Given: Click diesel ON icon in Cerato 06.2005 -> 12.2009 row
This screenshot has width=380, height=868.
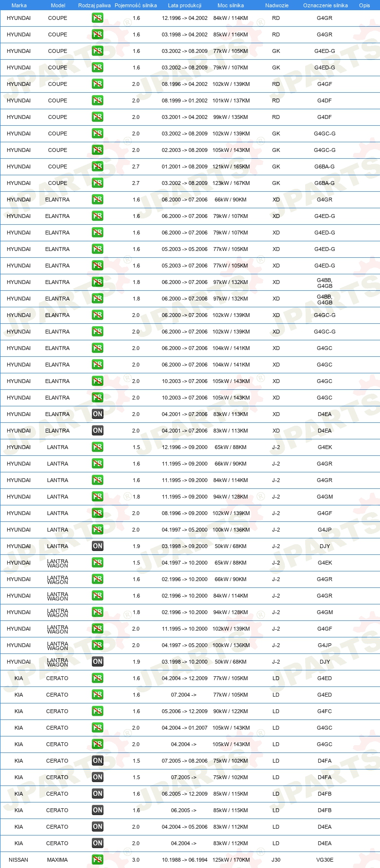Looking at the screenshot, I should (98, 794).
